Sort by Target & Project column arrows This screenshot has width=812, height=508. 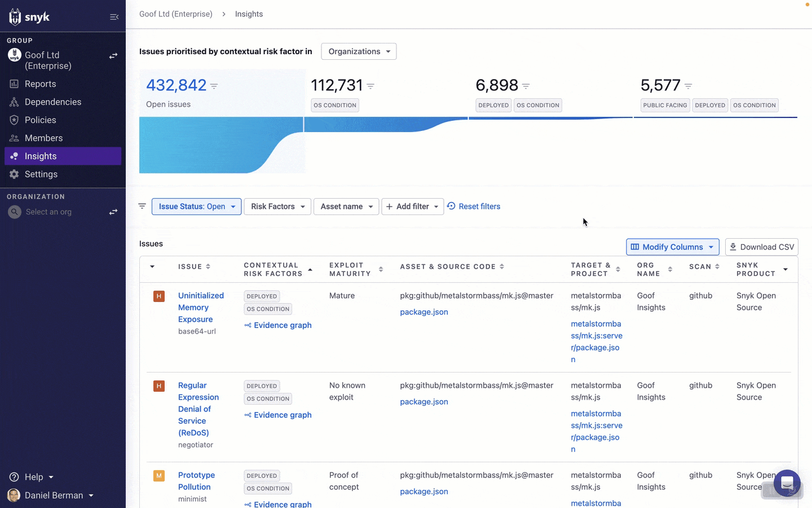click(618, 269)
